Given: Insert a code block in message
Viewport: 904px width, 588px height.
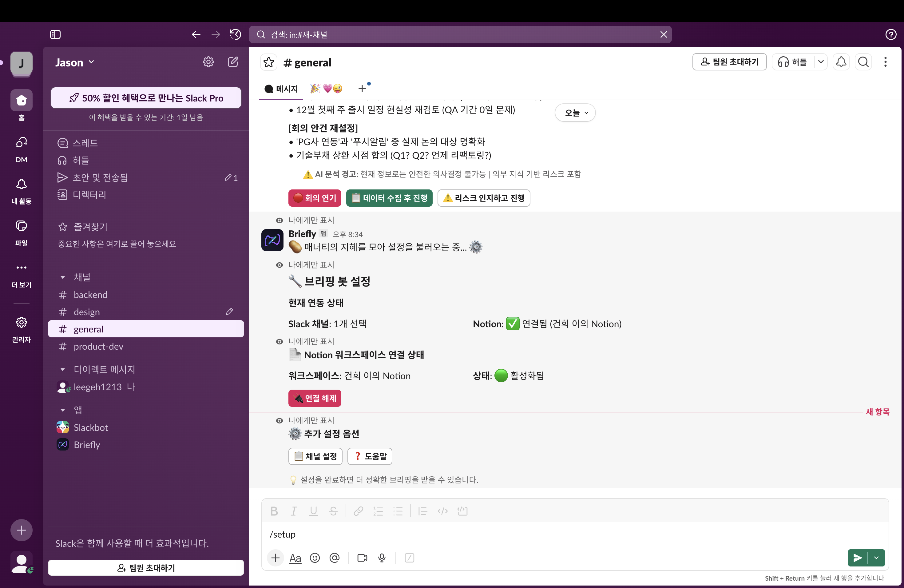Looking at the screenshot, I should click(x=462, y=511).
